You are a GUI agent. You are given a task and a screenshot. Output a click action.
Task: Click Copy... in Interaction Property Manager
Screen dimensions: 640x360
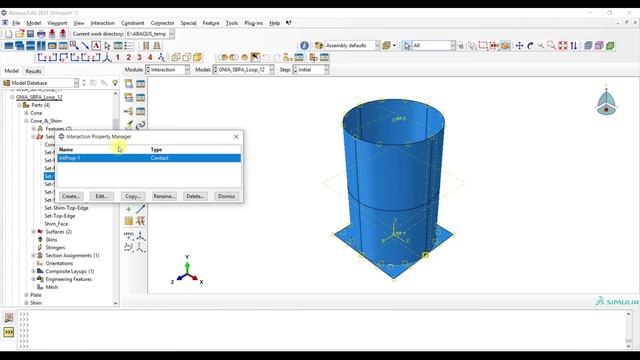click(133, 196)
